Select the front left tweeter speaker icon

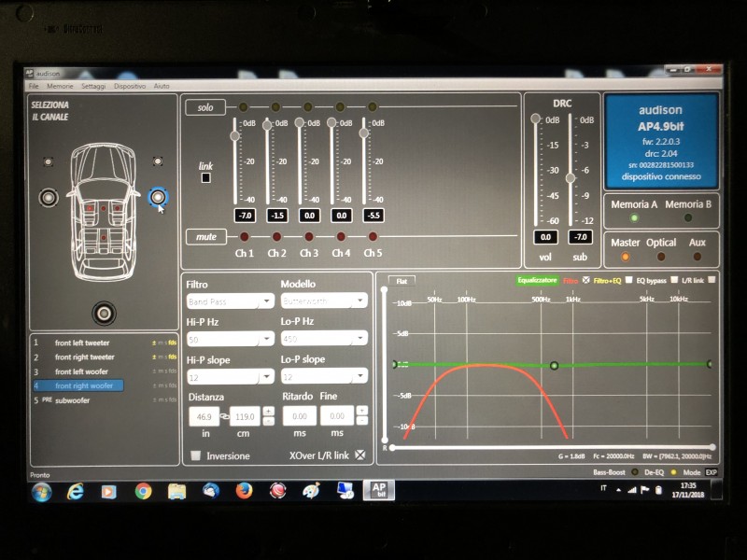coord(49,161)
